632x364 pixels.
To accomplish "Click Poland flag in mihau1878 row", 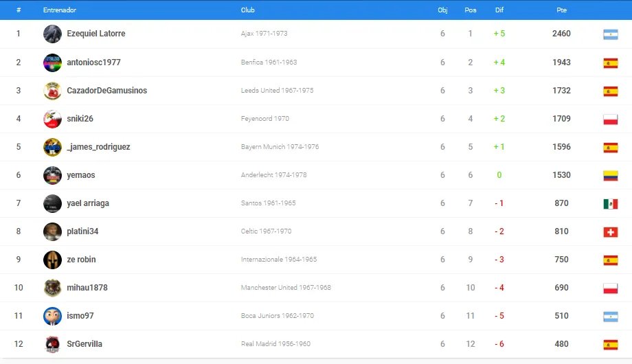I will click(611, 288).
